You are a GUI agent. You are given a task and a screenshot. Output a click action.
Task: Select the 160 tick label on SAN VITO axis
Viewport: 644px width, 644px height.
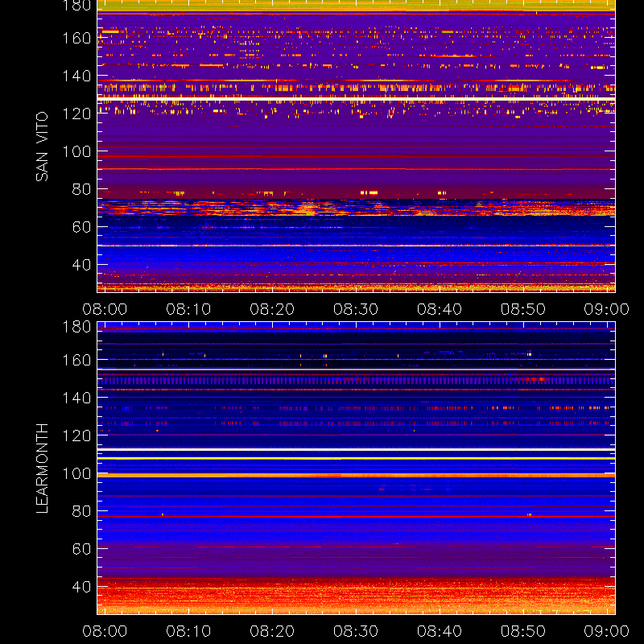[76, 38]
